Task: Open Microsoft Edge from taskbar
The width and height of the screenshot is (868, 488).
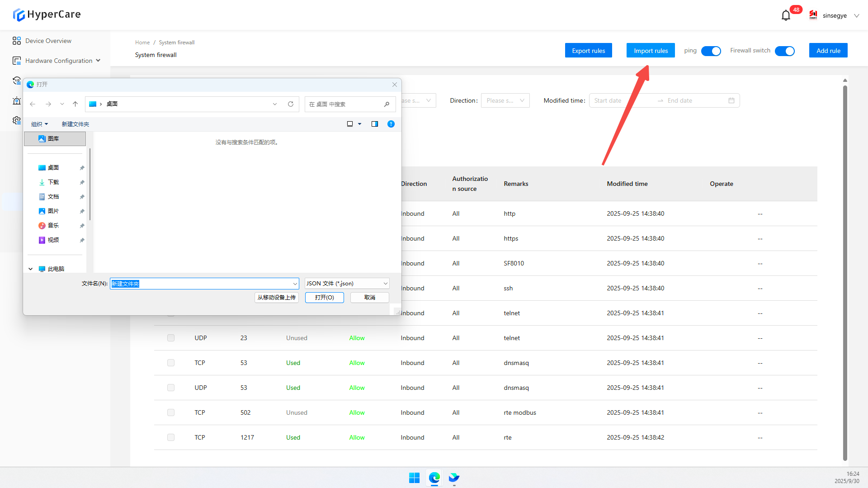Action: click(434, 478)
